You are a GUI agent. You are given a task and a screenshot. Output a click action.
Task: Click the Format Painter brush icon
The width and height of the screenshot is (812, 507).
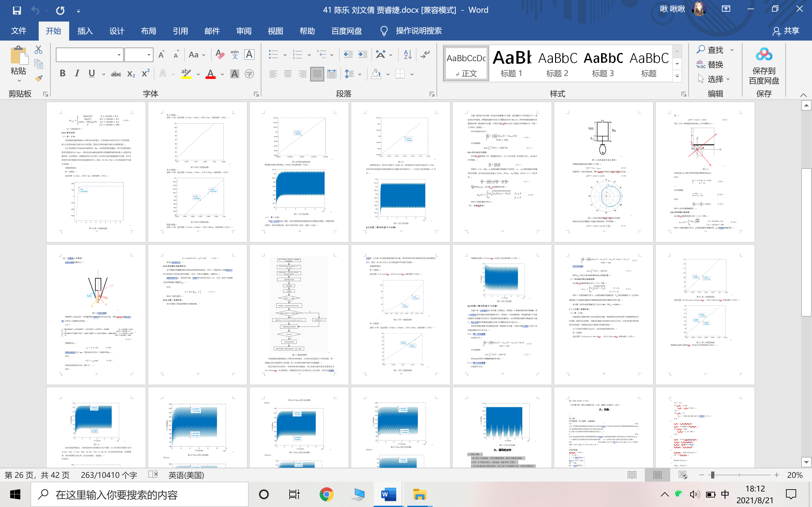(39, 79)
